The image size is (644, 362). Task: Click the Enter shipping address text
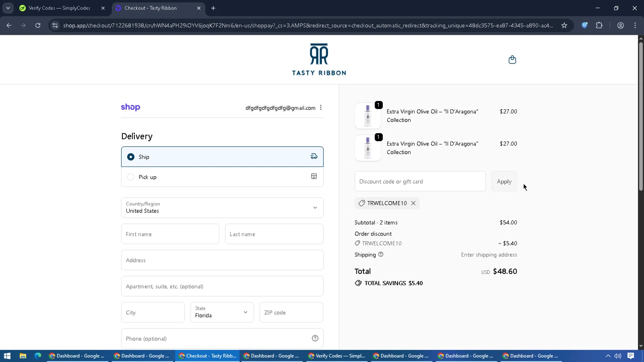coord(489,255)
